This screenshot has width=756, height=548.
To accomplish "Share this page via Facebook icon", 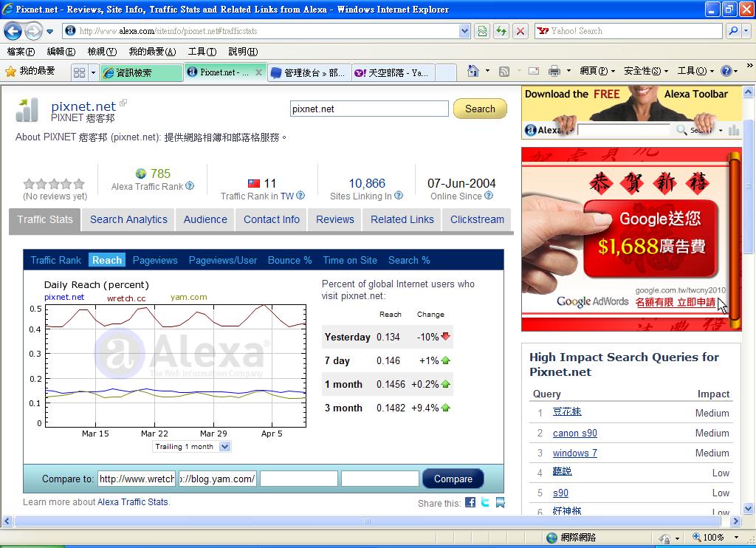I will pyautogui.click(x=470, y=502).
